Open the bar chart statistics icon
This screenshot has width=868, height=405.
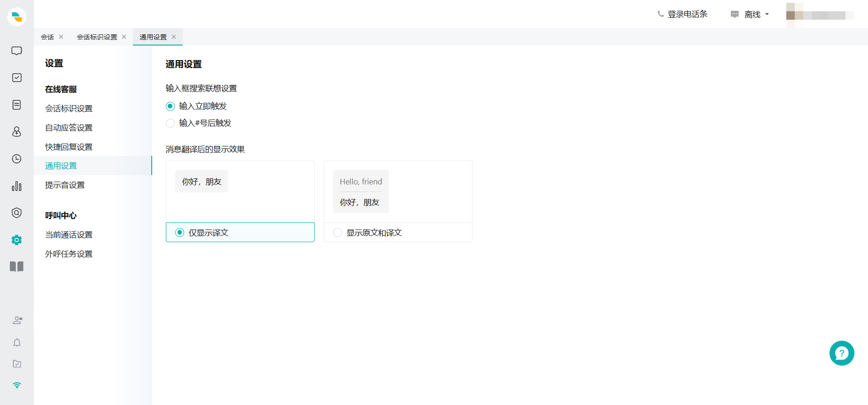[x=16, y=186]
